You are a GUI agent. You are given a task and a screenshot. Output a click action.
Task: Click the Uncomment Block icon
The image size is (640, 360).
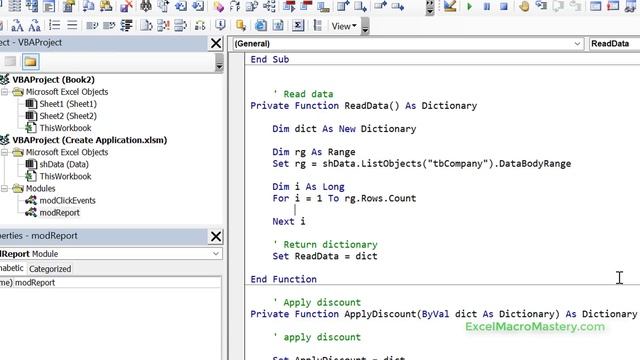(x=109, y=26)
